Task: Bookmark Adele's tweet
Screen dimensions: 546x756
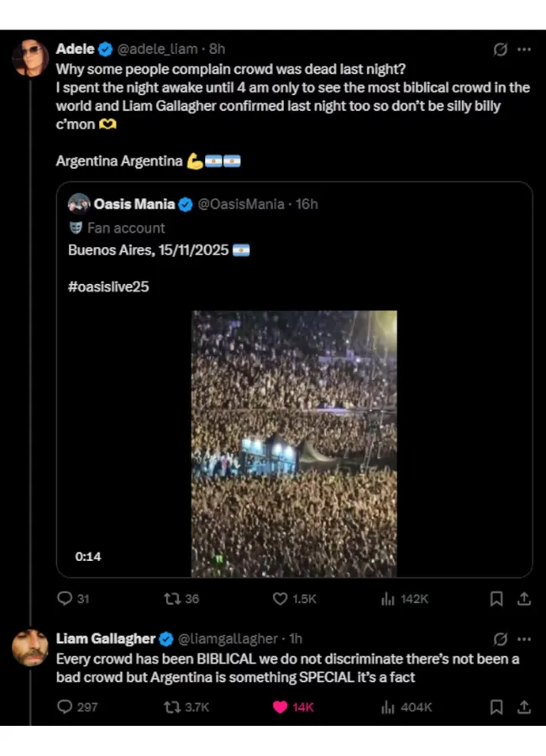Action: 496,599
